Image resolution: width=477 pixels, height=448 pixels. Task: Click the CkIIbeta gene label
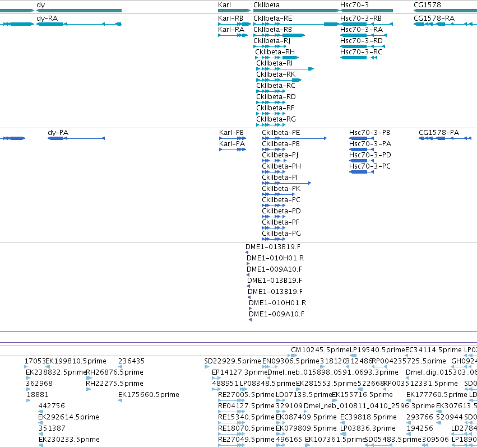pos(266,5)
